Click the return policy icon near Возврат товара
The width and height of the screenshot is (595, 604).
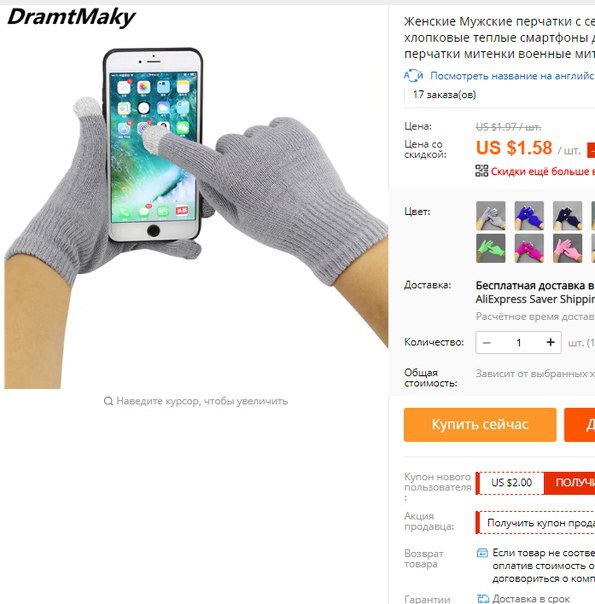point(482,553)
